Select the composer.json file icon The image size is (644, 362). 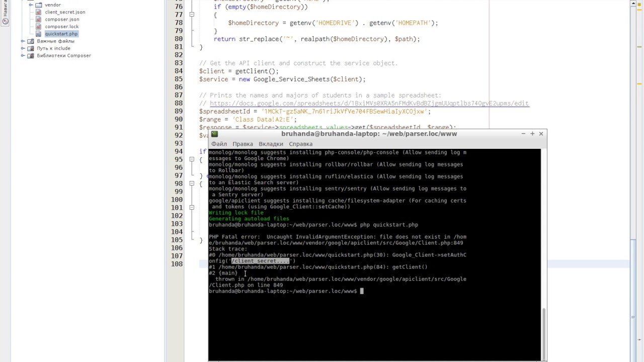39,19
